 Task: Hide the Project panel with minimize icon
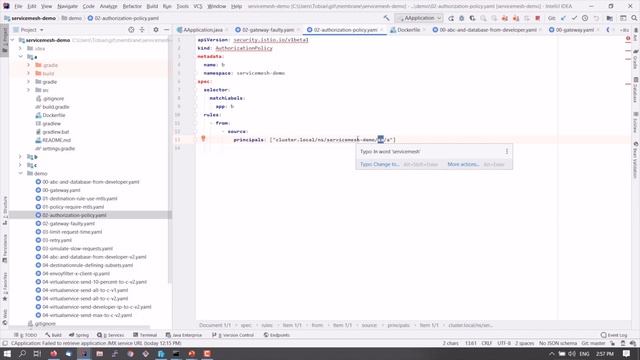pos(167,30)
